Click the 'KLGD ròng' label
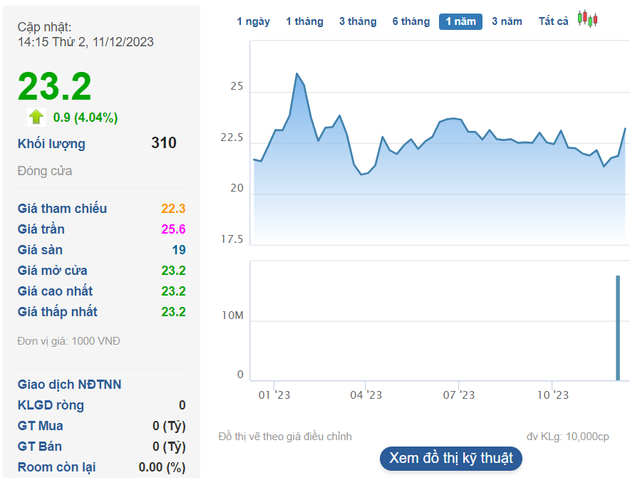This screenshot has width=640, height=485. (x=51, y=405)
